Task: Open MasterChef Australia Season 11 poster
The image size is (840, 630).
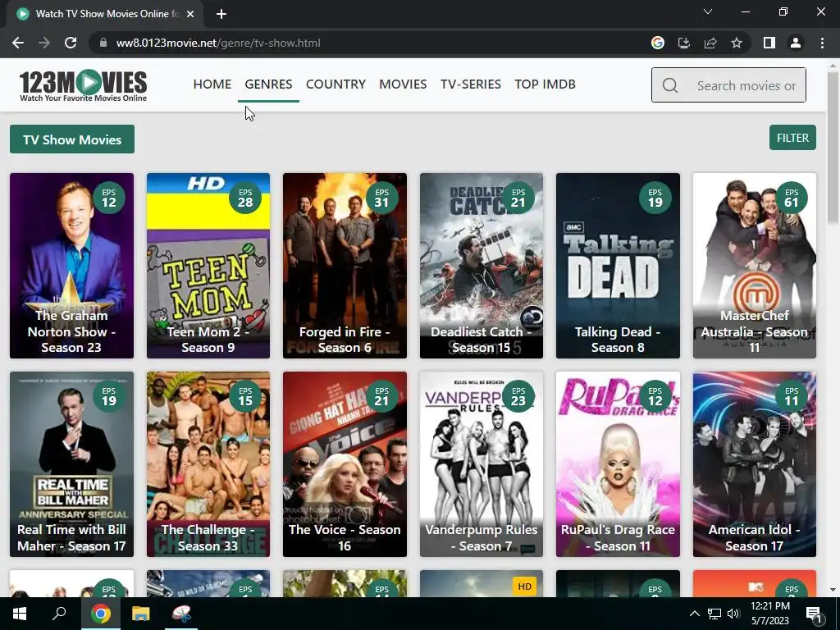Action: (755, 266)
